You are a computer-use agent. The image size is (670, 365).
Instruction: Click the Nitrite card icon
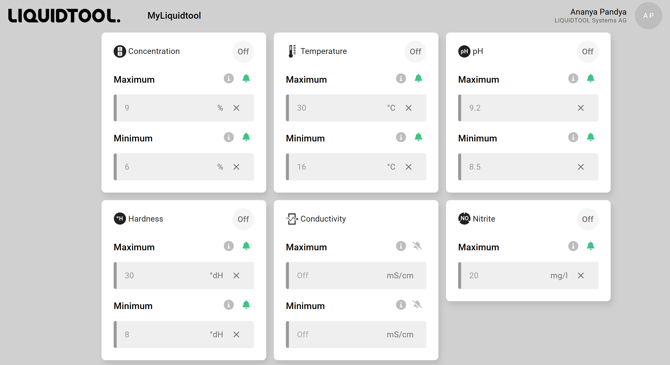pos(464,219)
